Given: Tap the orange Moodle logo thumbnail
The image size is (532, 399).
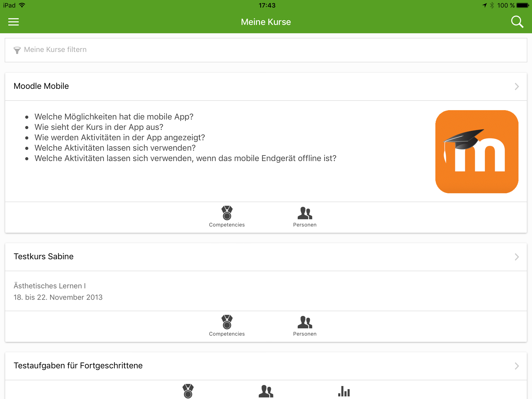Looking at the screenshot, I should [477, 152].
